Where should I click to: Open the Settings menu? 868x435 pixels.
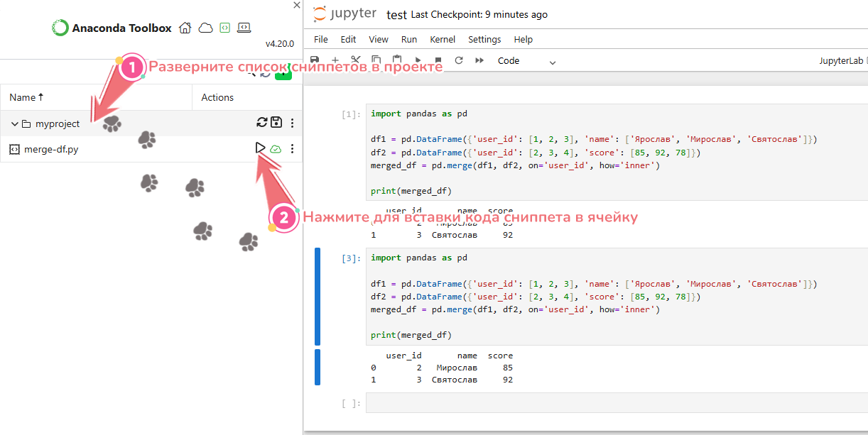pyautogui.click(x=484, y=40)
